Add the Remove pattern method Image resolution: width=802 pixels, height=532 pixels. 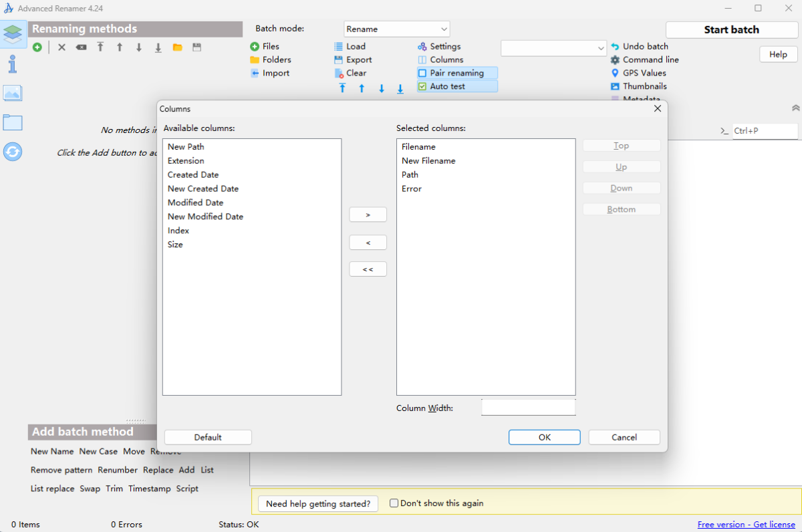click(x=61, y=470)
